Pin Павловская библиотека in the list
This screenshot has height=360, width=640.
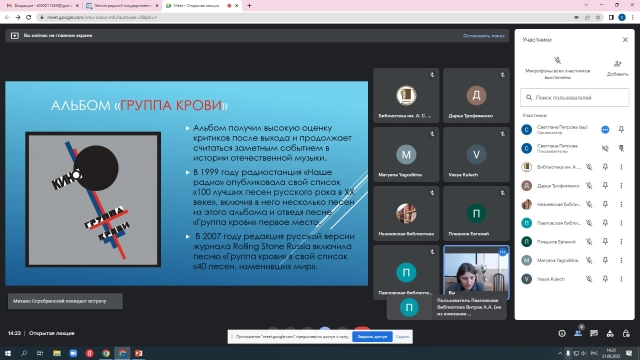coord(605,223)
